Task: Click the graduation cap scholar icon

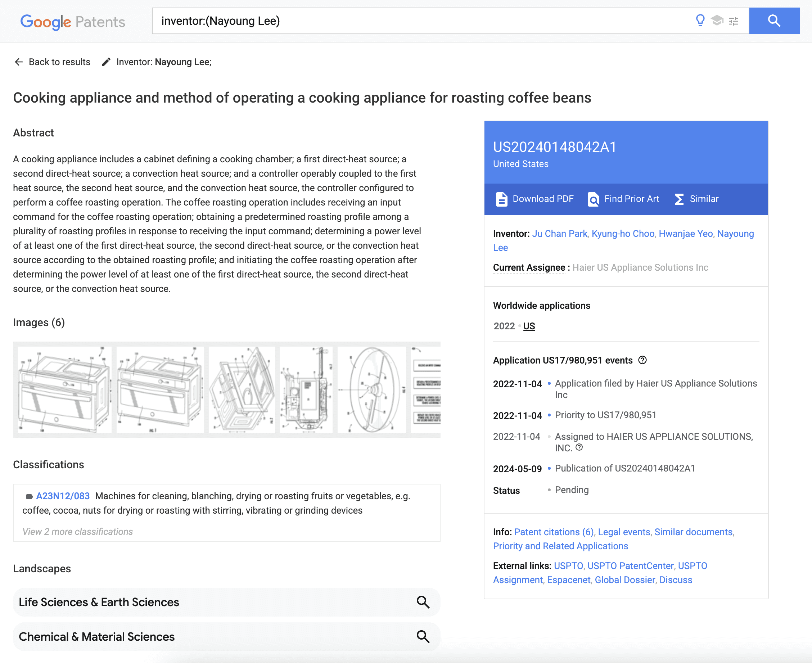Action: tap(717, 20)
